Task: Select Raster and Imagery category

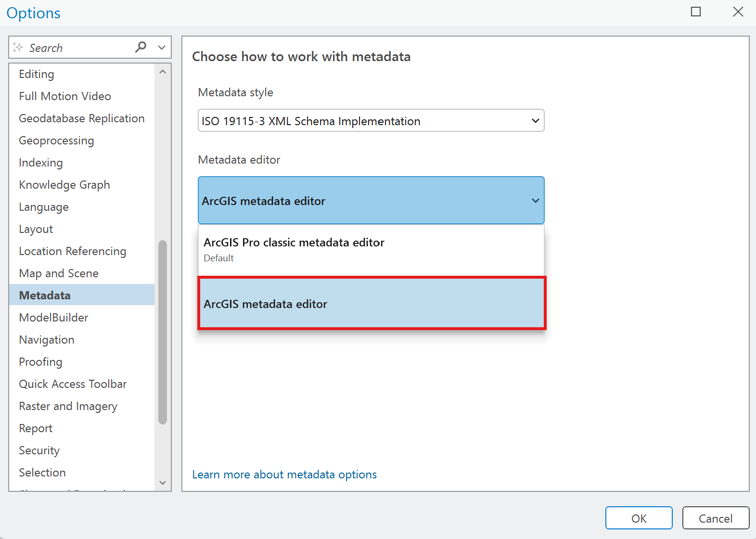Action: pos(82,406)
